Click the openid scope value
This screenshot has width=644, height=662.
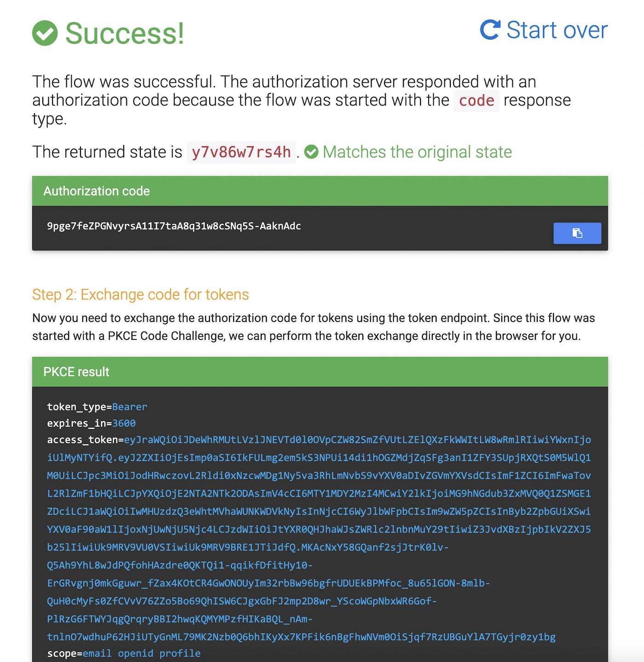tap(136, 654)
